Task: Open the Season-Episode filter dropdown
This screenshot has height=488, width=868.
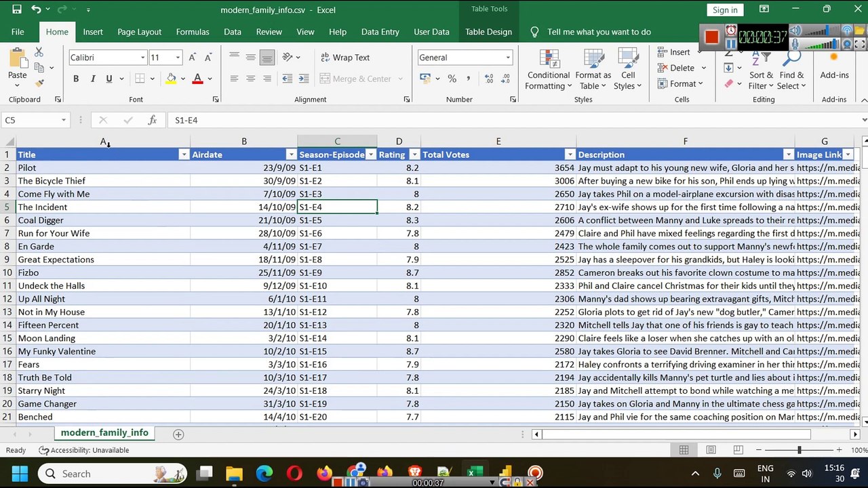Action: pos(371,155)
